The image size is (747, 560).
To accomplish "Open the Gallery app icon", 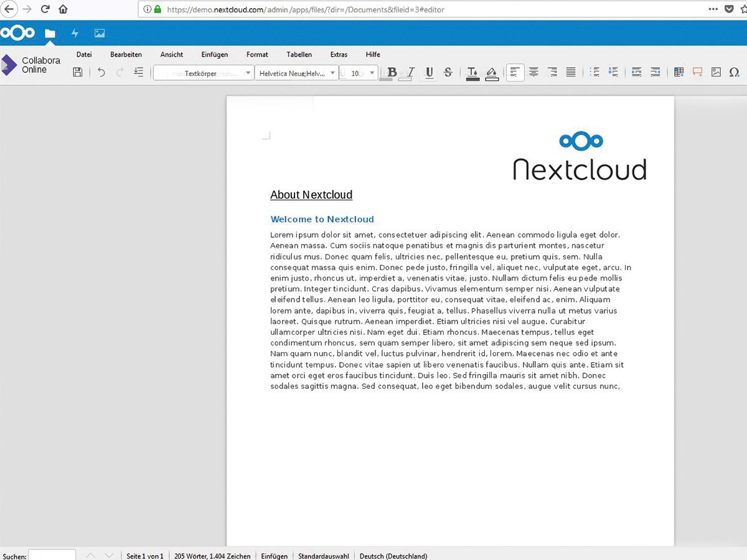I will (100, 34).
